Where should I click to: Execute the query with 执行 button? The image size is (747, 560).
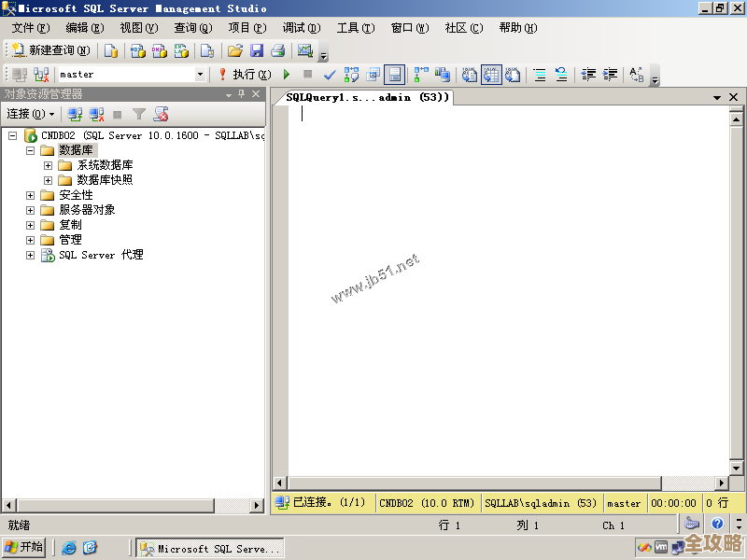pos(243,74)
